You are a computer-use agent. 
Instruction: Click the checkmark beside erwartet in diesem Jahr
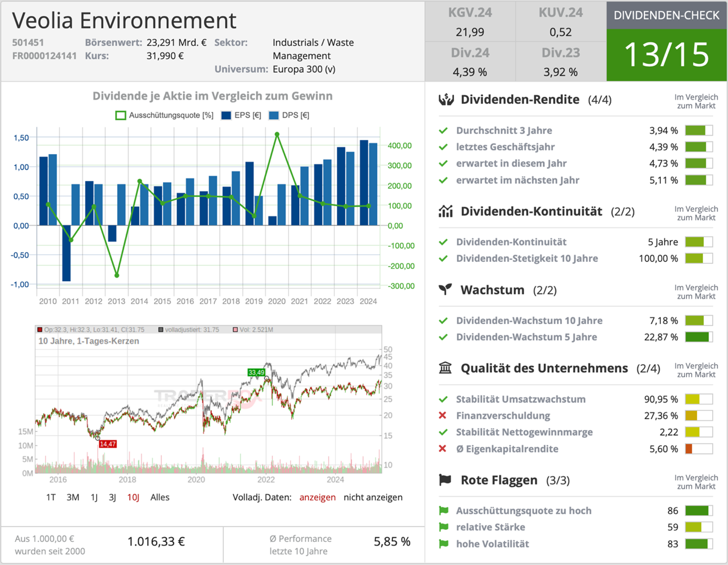point(443,163)
